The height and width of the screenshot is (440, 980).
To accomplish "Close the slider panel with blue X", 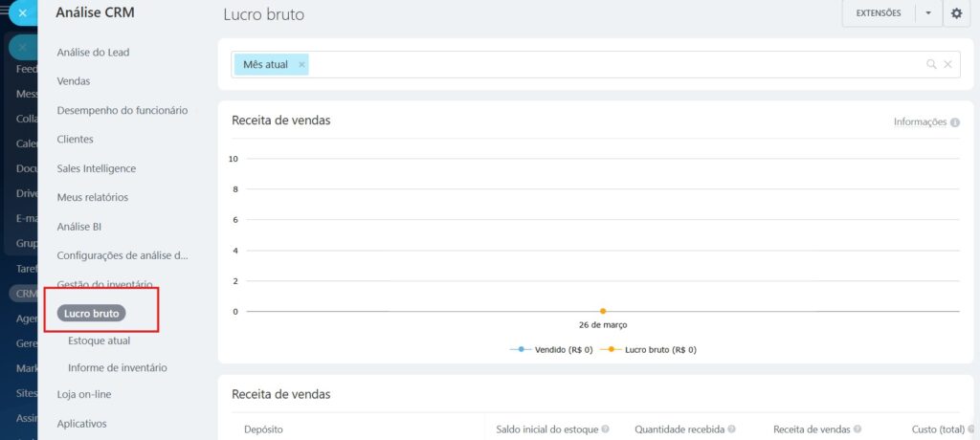I will (22, 13).
